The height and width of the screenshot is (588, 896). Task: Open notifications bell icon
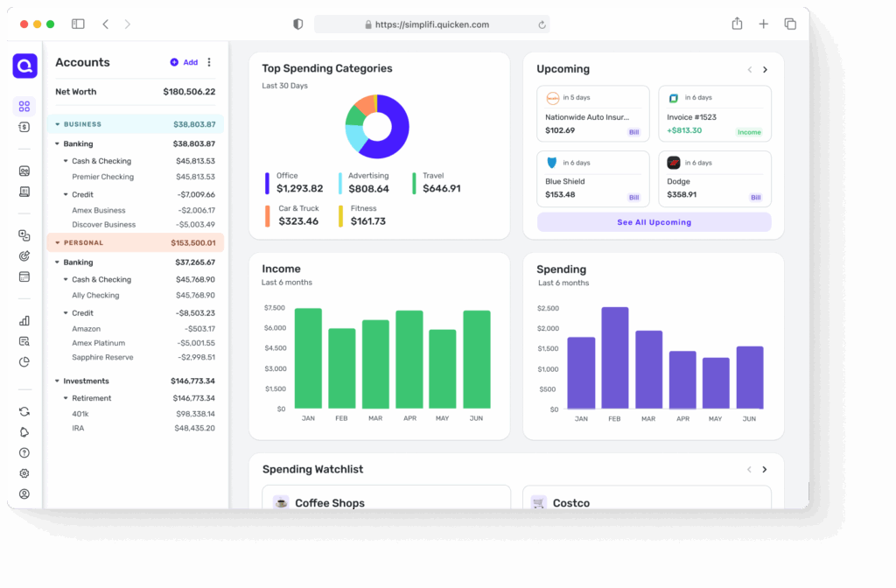pos(24,432)
